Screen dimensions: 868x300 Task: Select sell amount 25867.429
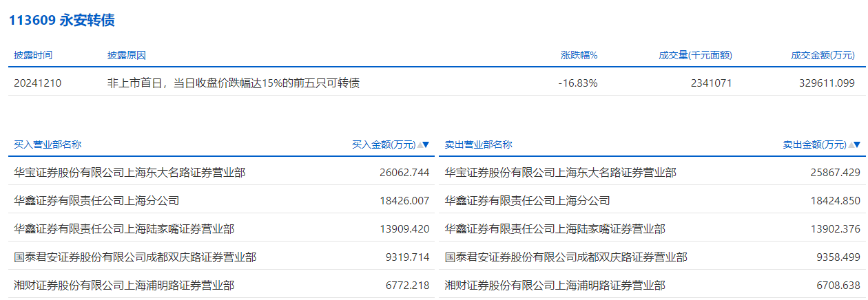(836, 173)
